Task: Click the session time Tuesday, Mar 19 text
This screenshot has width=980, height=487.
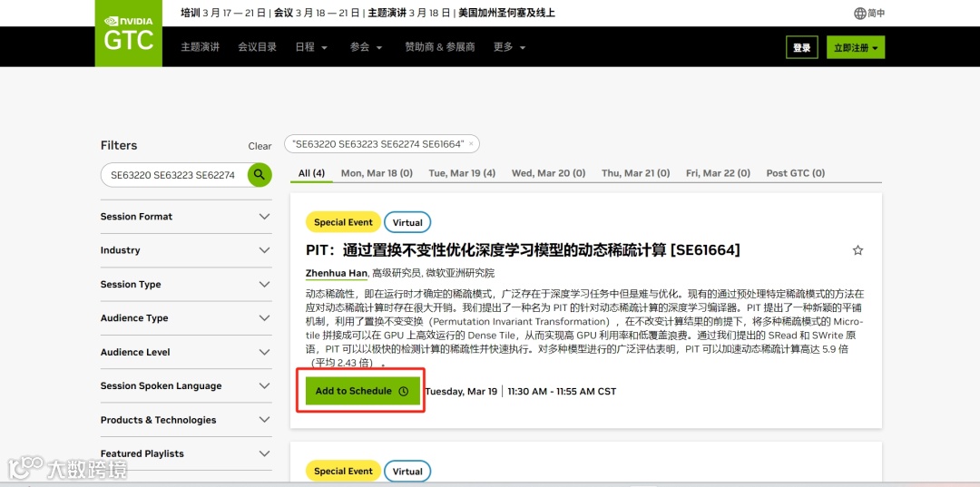Action: tap(461, 392)
